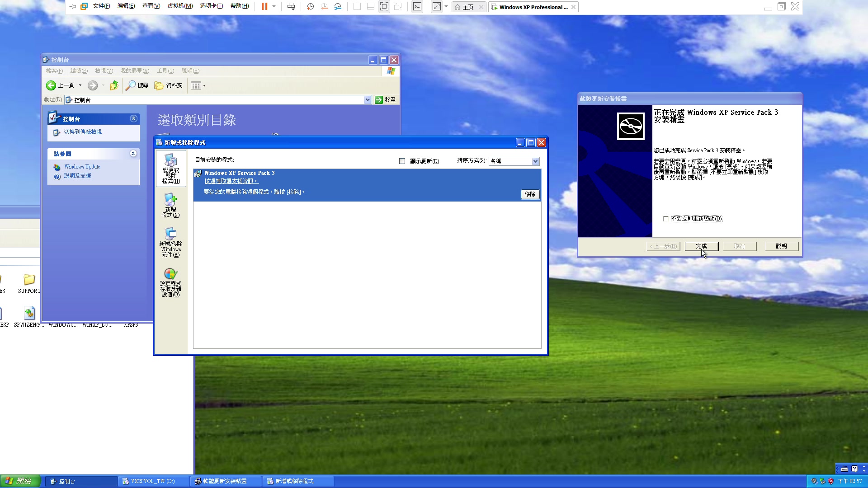Image resolution: width=868 pixels, height=488 pixels.
Task: Click the Security Center red shield tray icon
Action: click(x=830, y=481)
